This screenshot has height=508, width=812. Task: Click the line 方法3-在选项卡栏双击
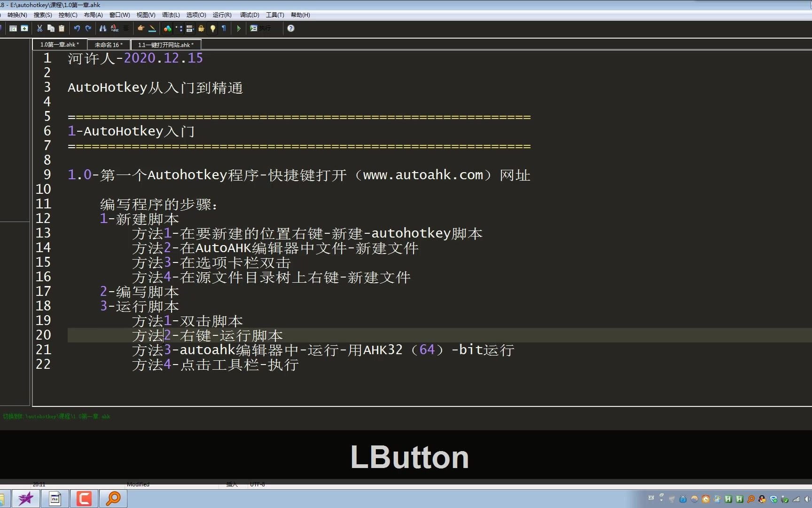[211, 262]
